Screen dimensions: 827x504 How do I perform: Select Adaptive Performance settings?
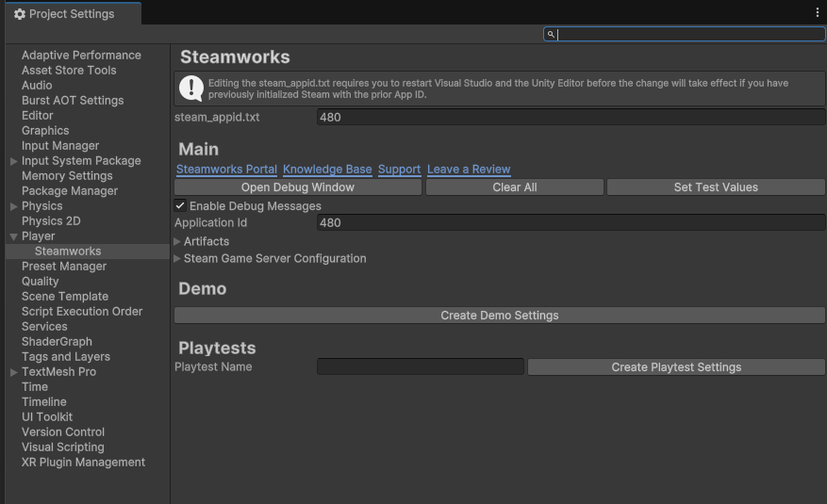tap(81, 56)
